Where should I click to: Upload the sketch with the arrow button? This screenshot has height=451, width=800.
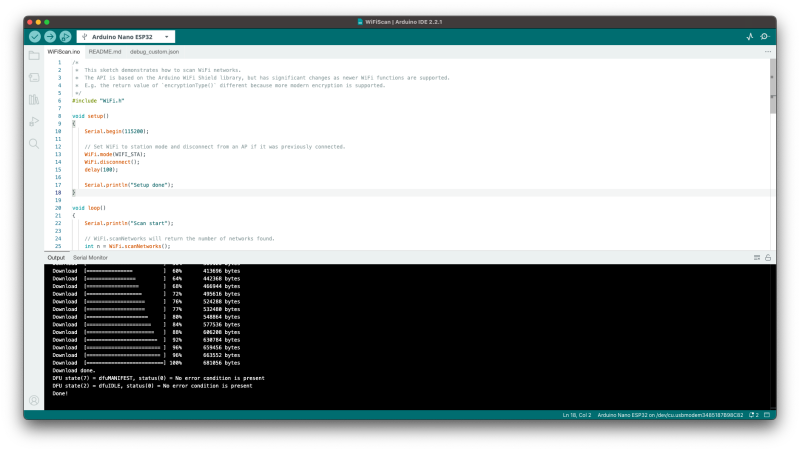pos(50,37)
